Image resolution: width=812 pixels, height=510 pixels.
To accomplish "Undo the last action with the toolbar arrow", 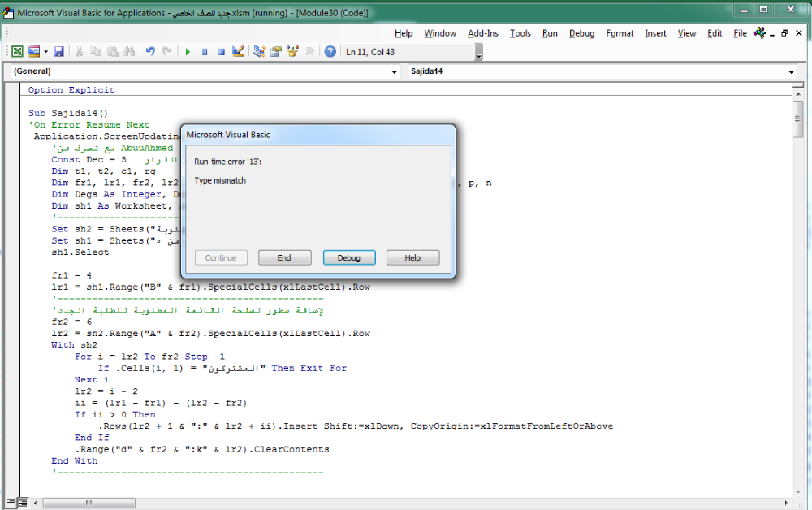I will tap(150, 51).
